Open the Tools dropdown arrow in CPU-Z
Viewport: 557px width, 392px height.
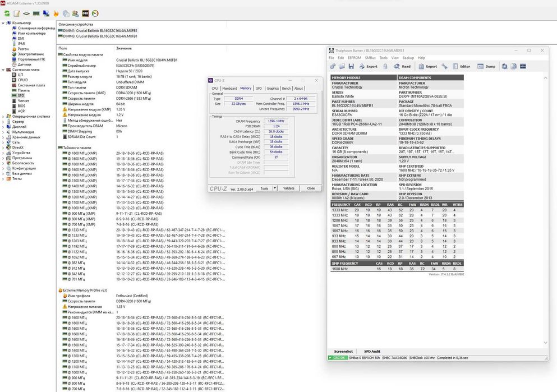click(x=274, y=188)
